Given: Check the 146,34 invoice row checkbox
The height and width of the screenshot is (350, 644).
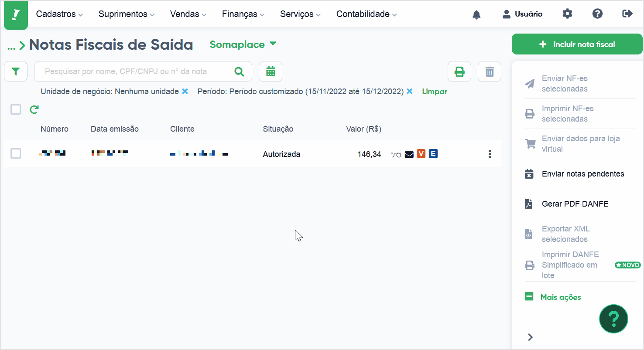Looking at the screenshot, I should point(16,153).
